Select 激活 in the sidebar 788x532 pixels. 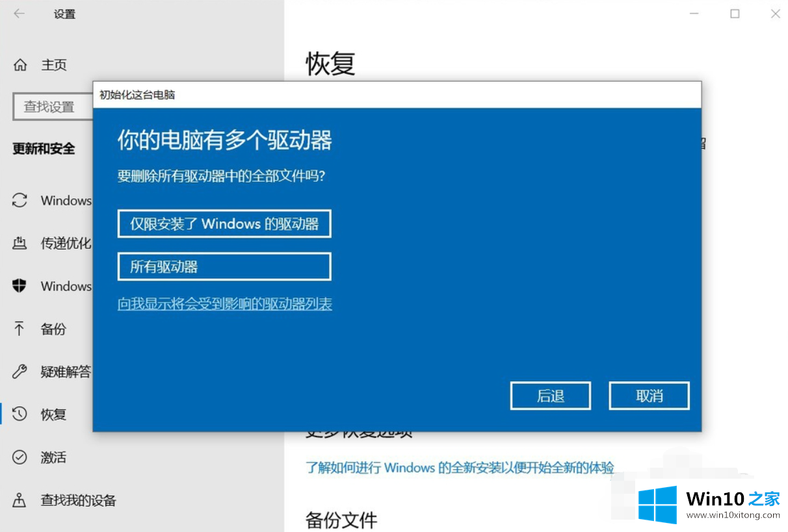coord(53,457)
